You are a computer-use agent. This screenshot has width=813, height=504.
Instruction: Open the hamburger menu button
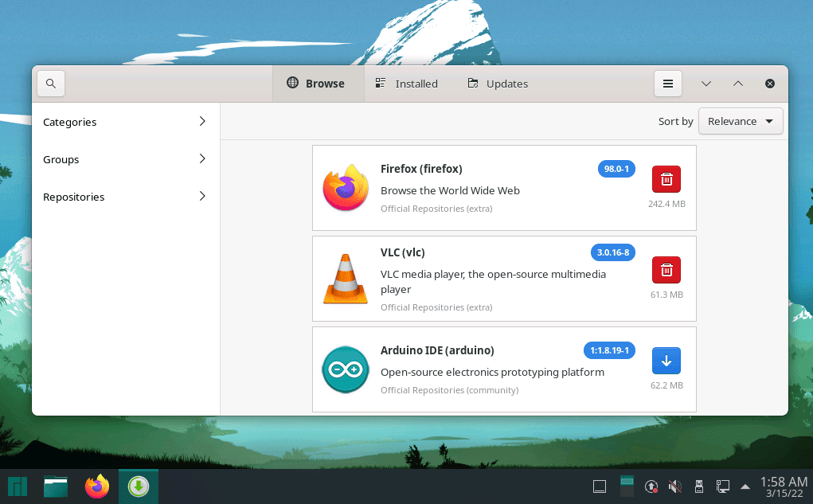[668, 84]
